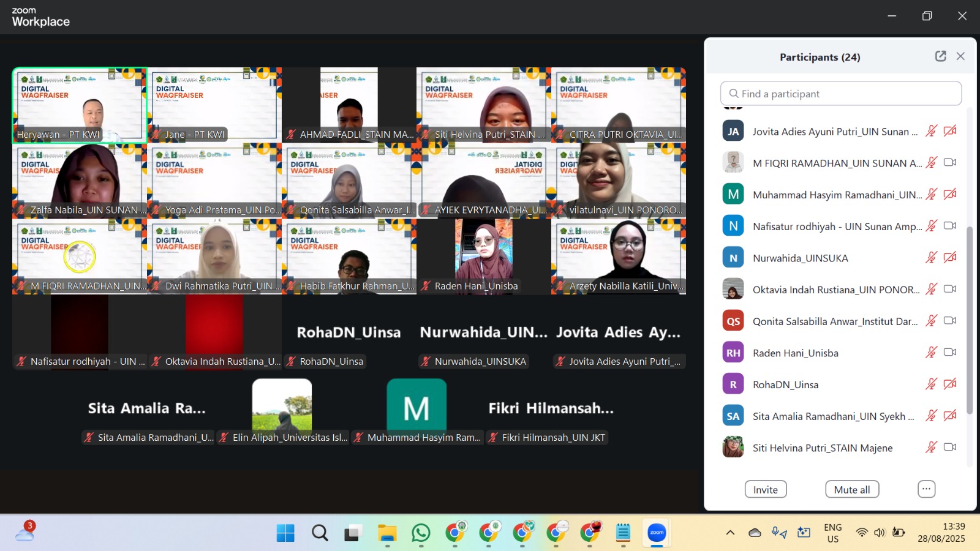Toggle microphone for Jovita Adies Ayuni Putri
Screen dimensions: 980x551
(931, 131)
